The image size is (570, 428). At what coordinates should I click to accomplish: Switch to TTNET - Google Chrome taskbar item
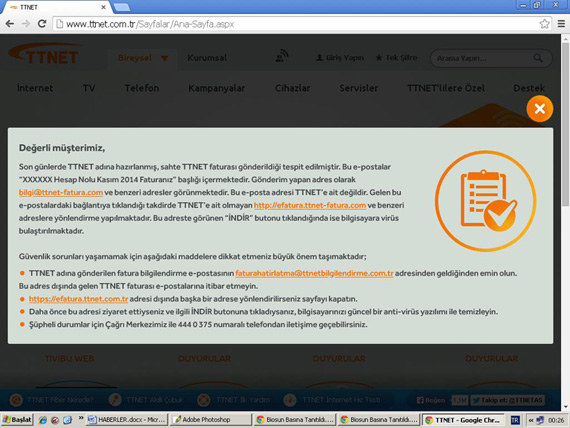(463, 420)
